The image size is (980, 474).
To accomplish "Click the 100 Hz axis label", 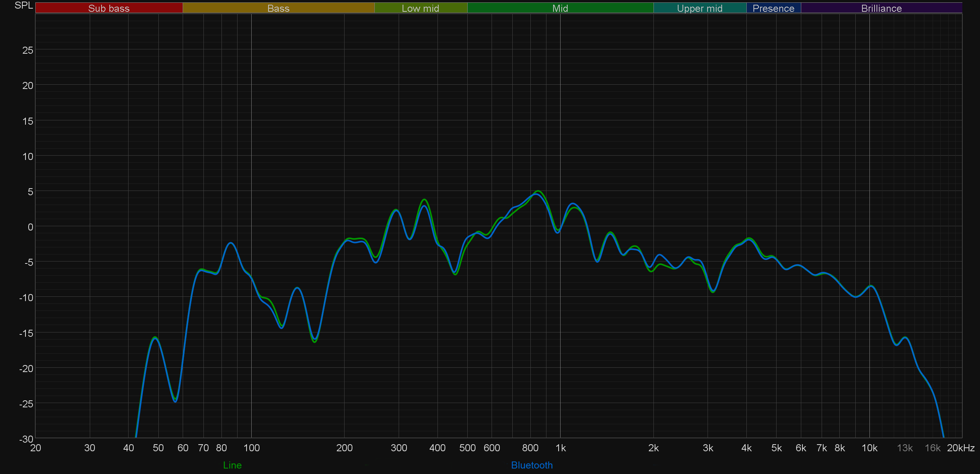I will point(251,448).
